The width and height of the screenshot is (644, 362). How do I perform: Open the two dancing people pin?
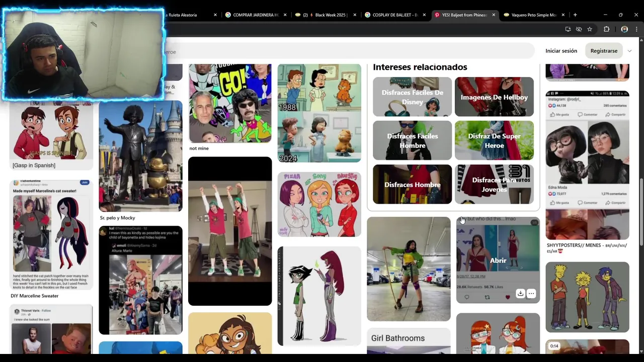[x=230, y=231]
